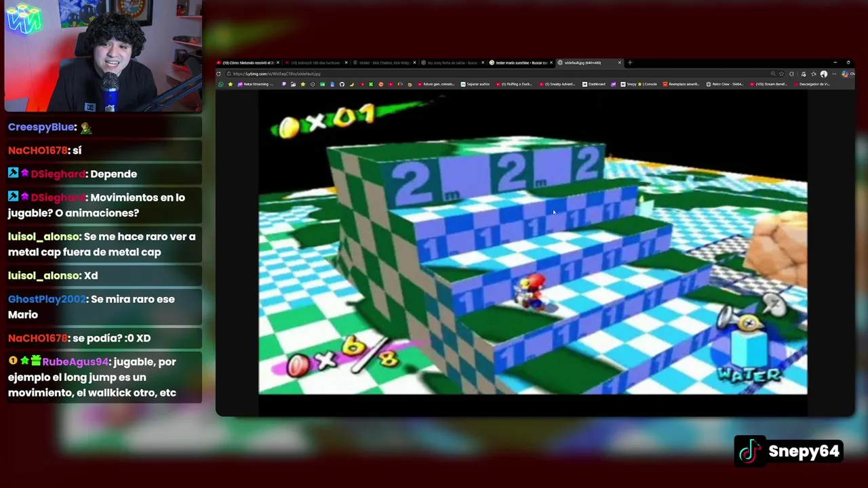The width and height of the screenshot is (868, 488).
Task: Click the TikTok logo beside Snepy64
Action: pyautogui.click(x=750, y=451)
